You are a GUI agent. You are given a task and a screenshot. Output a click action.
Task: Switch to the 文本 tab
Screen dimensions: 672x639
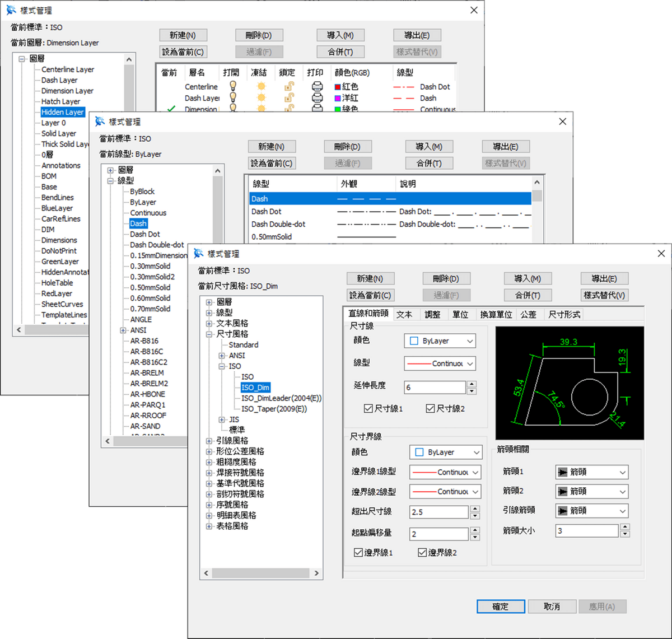405,314
